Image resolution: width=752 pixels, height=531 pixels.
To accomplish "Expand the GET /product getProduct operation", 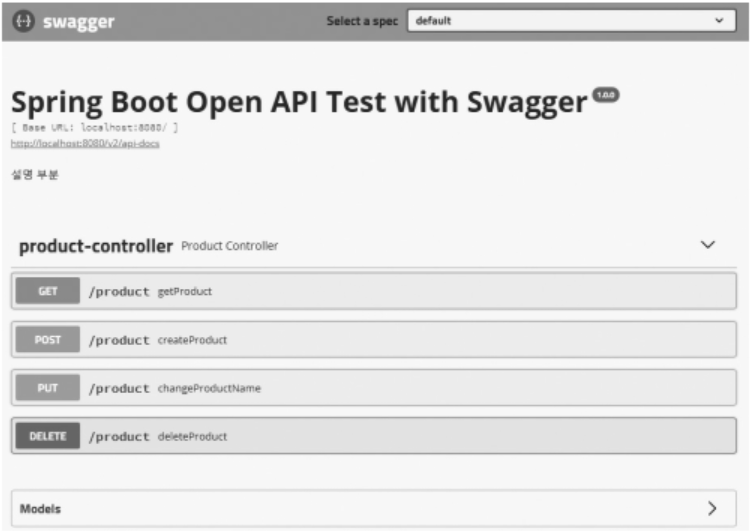I will point(374,291).
